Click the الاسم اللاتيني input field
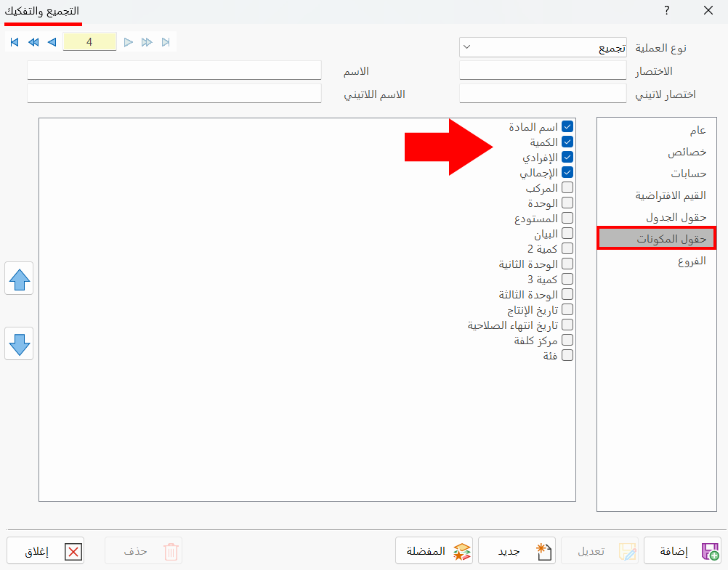 click(174, 94)
